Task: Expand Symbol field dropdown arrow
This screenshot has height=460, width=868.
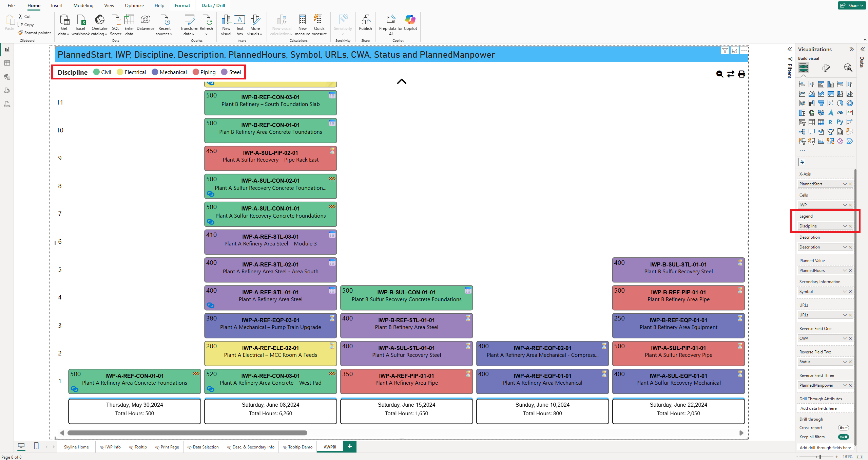Action: point(845,292)
